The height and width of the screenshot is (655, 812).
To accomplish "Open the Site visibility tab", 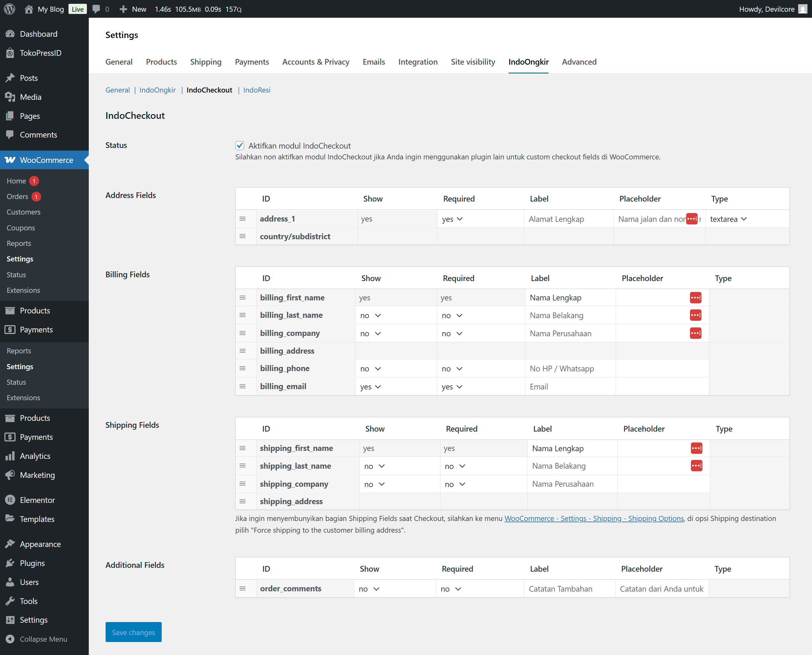I will coord(473,62).
